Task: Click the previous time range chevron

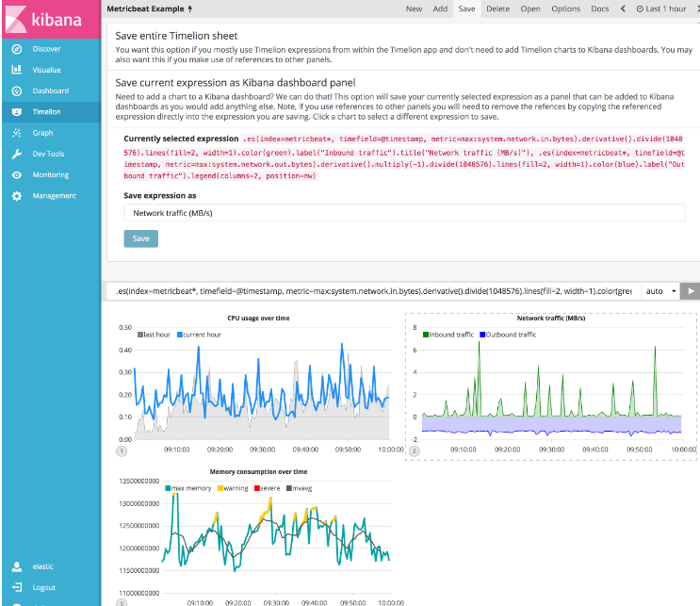Action: [622, 8]
